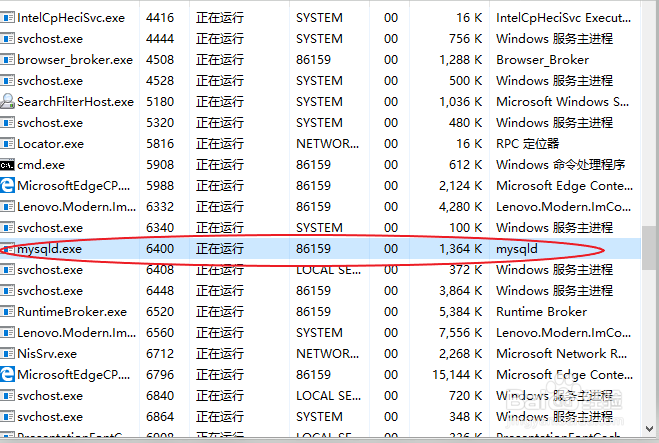
Task: Click PID 6400 of mysqld
Action: [x=160, y=249]
